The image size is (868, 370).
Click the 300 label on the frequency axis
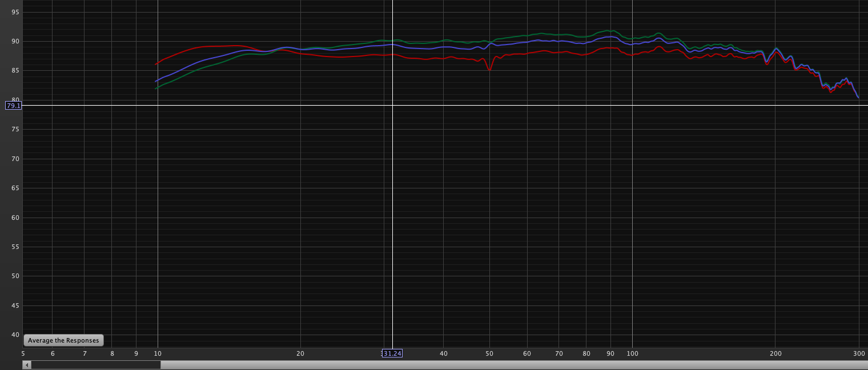point(859,353)
